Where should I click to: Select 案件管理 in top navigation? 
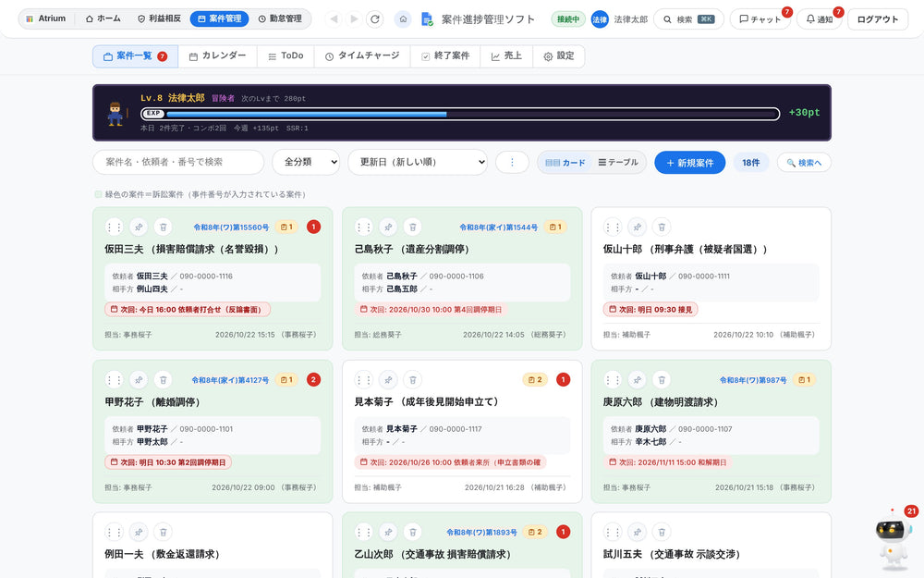219,18
